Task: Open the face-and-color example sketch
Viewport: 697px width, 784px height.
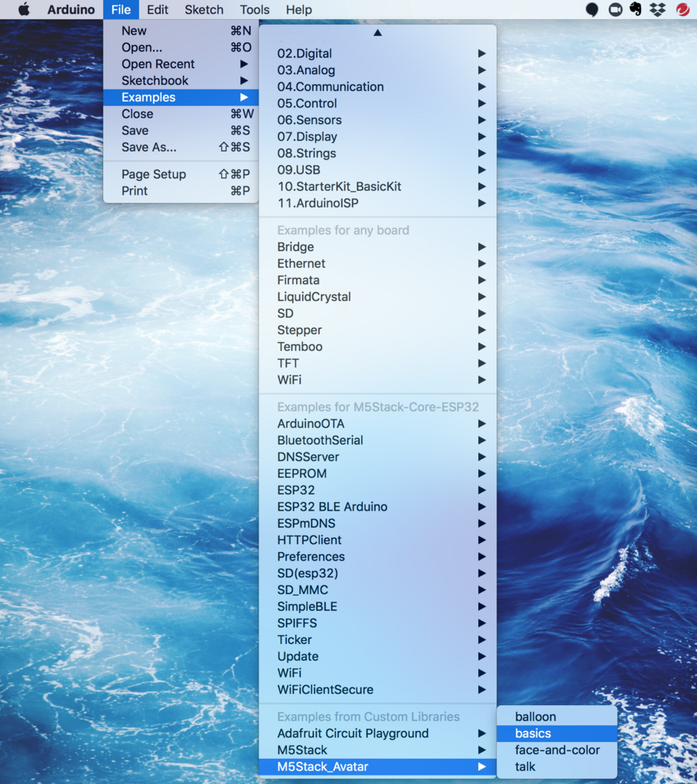Action: tap(557, 750)
